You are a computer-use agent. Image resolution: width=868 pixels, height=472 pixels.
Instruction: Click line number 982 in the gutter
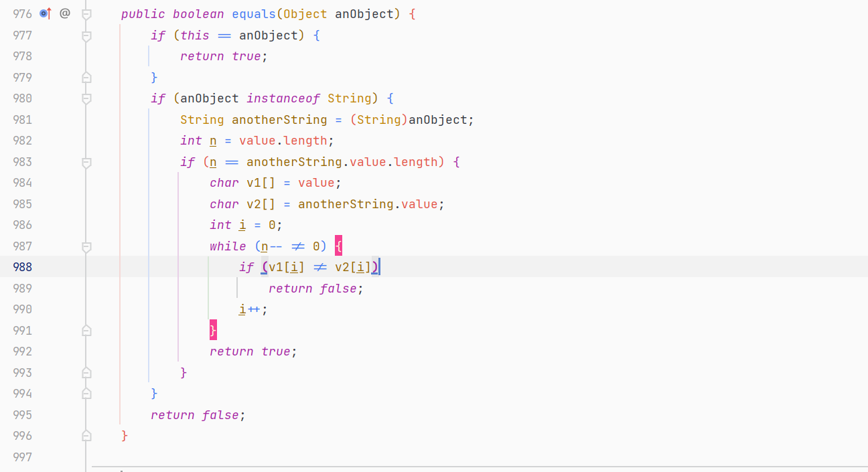(22, 141)
